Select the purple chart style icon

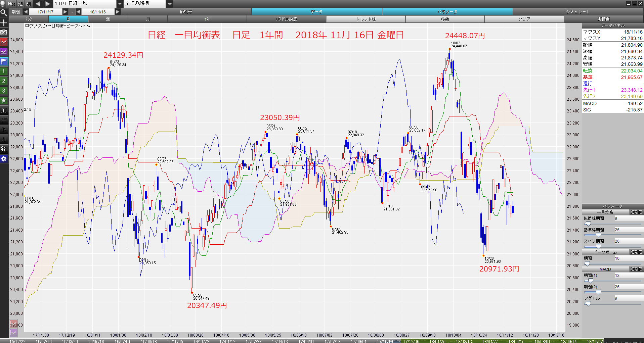click(x=4, y=52)
